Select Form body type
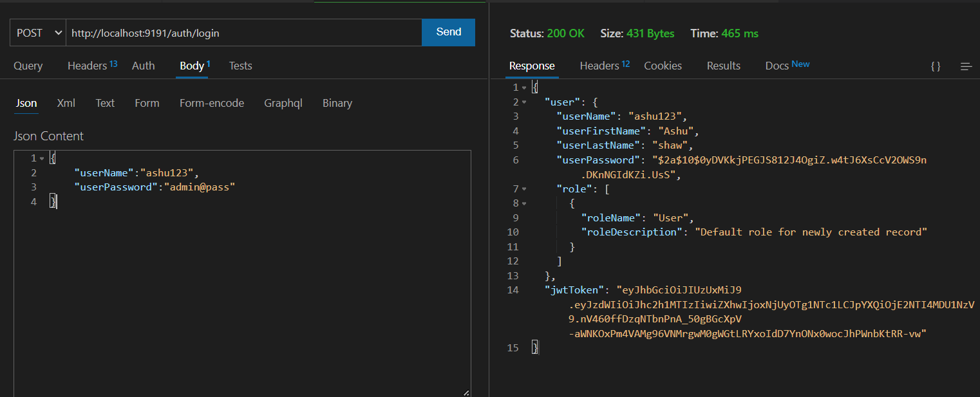Image resolution: width=980 pixels, height=397 pixels. (x=147, y=103)
